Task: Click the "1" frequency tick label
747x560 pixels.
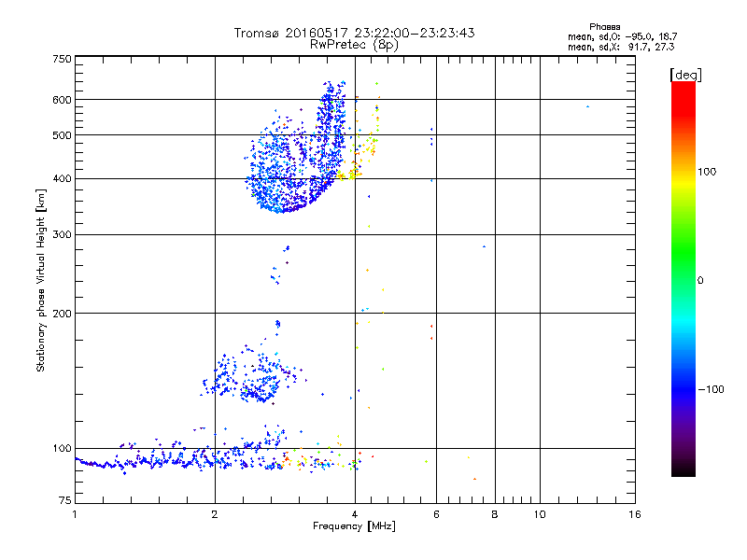Action: pos(75,514)
